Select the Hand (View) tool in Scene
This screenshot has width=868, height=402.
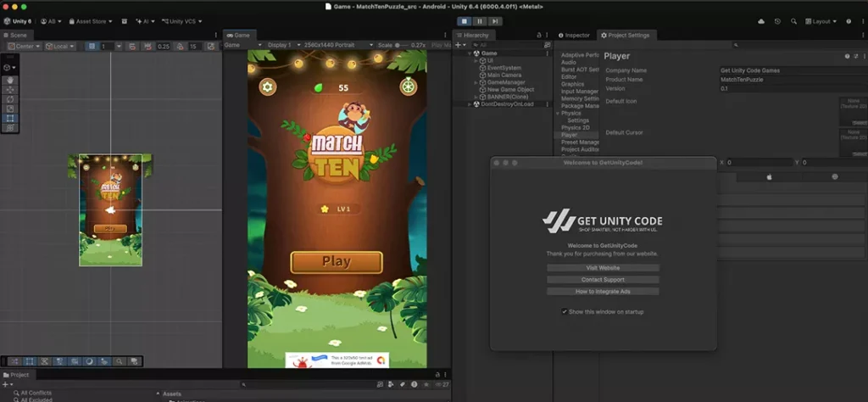10,81
